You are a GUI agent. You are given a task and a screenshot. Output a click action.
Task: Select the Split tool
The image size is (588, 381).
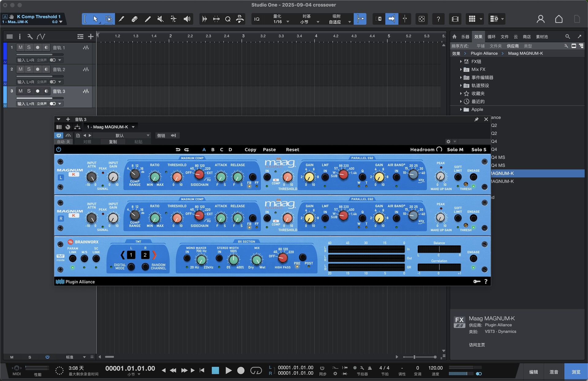121,19
